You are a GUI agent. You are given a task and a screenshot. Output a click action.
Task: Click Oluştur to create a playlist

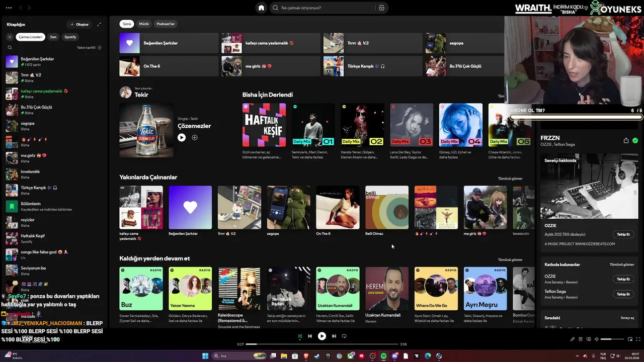[79, 24]
